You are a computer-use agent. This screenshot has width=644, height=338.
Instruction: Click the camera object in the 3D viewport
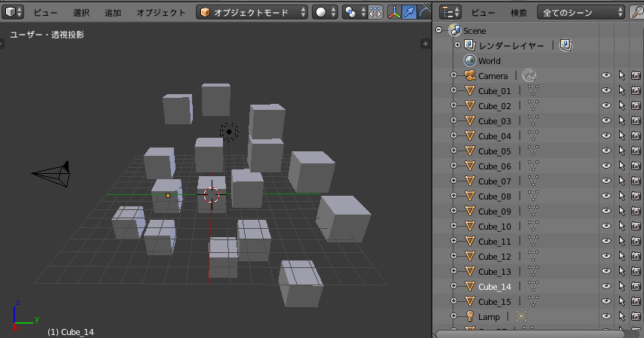coord(52,174)
